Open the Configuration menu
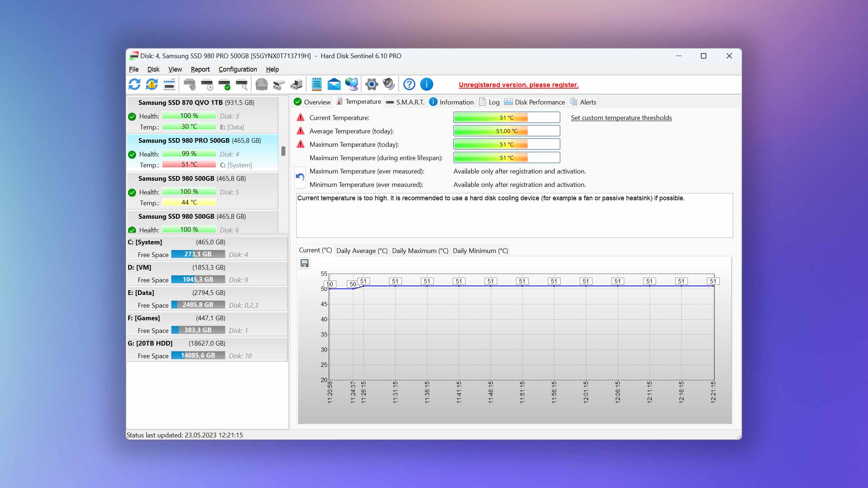Viewport: 868px width, 488px height. (238, 69)
